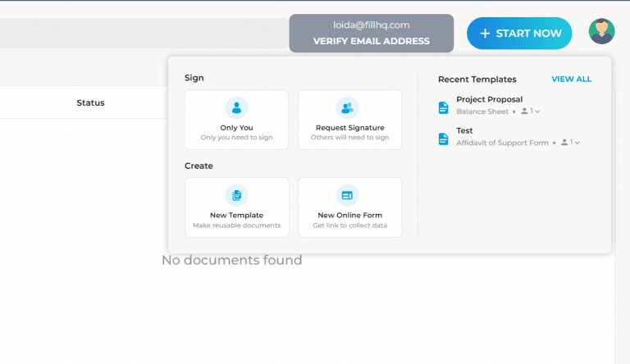Open VIEW ALL templates link
Image resolution: width=630 pixels, height=364 pixels.
pos(571,80)
